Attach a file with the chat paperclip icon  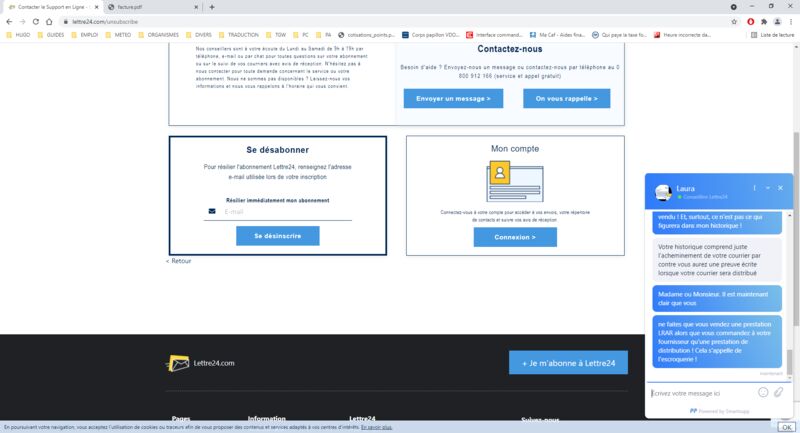pyautogui.click(x=778, y=392)
